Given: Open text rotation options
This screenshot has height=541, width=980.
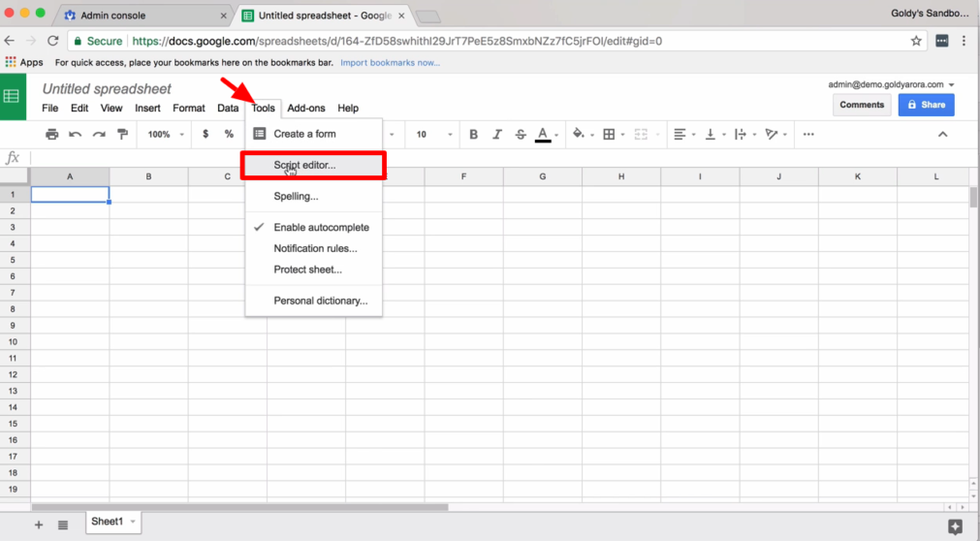Looking at the screenshot, I should [772, 134].
